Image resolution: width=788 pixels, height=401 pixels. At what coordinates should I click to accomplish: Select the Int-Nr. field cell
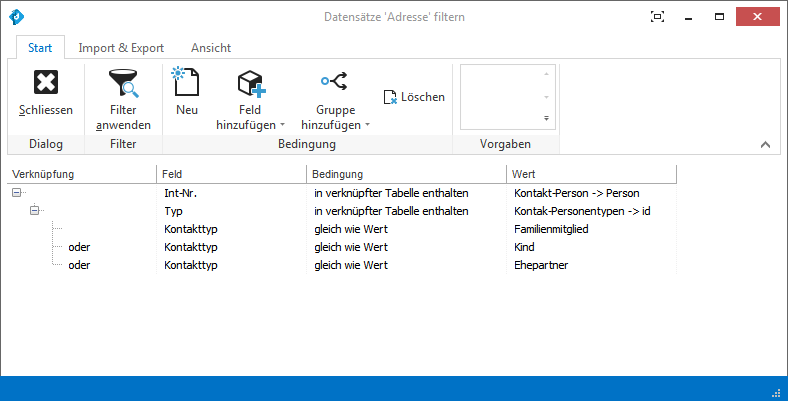[x=232, y=193]
